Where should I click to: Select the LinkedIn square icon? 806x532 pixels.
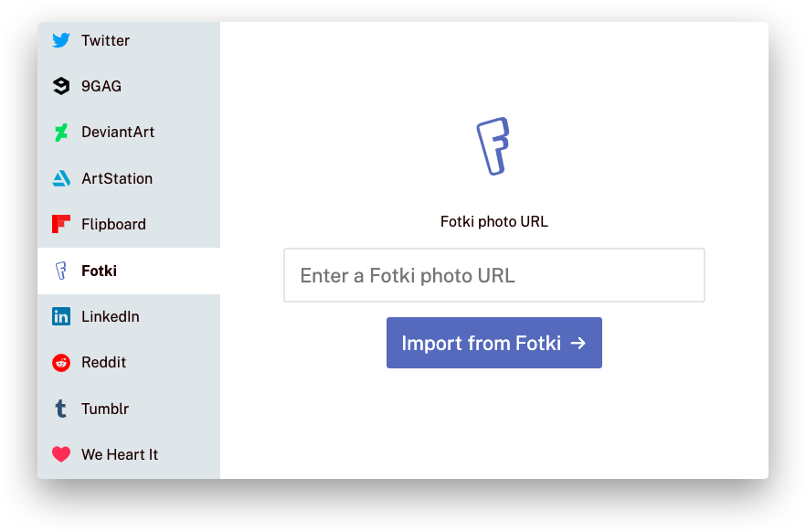[x=61, y=316]
